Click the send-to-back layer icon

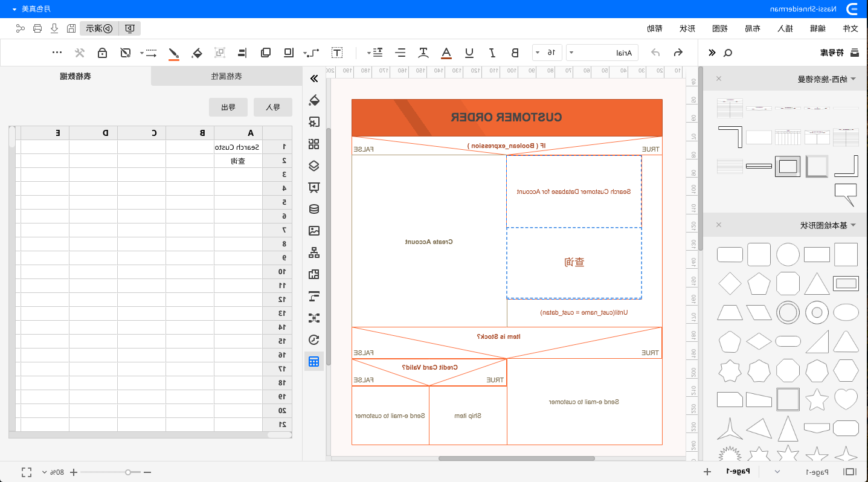(x=289, y=53)
